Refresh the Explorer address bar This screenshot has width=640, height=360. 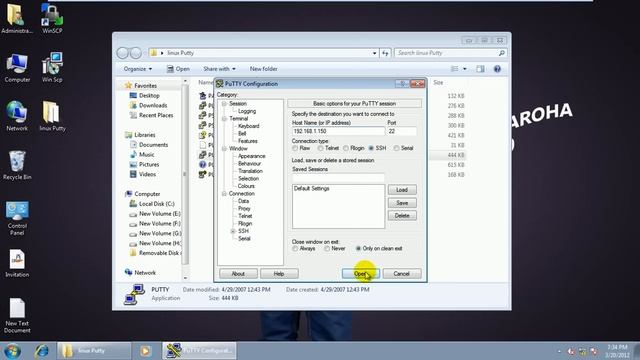[385, 53]
